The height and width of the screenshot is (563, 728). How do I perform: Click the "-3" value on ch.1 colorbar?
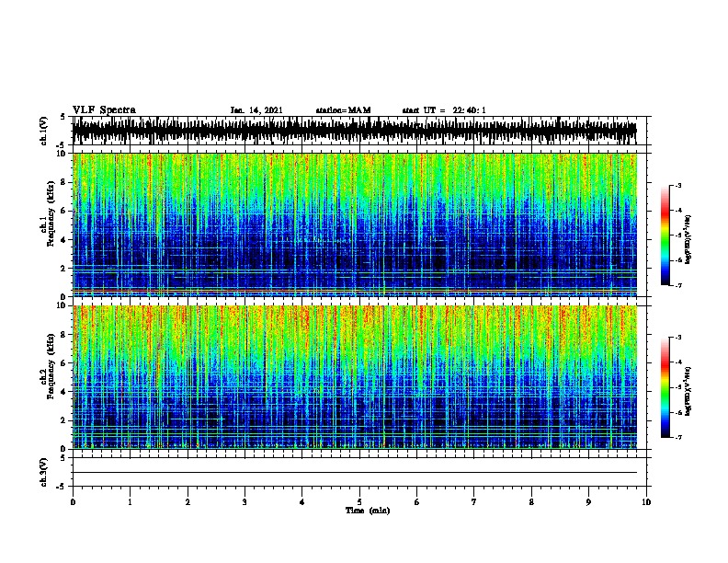click(677, 185)
